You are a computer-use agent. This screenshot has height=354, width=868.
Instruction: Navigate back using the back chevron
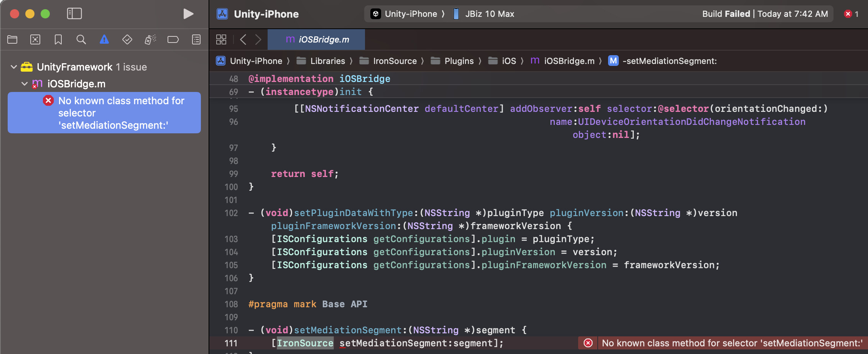[x=243, y=39]
